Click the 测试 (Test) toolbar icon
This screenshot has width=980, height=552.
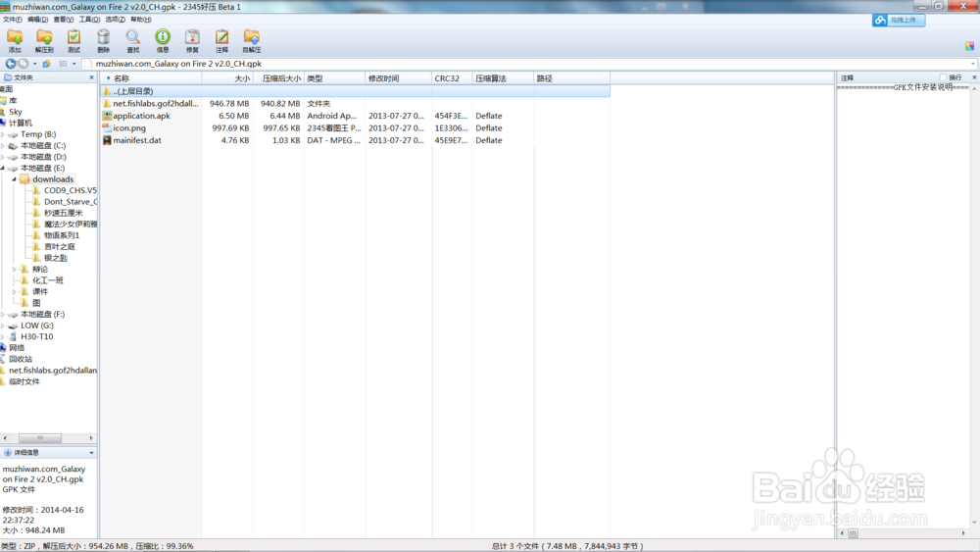click(x=73, y=40)
